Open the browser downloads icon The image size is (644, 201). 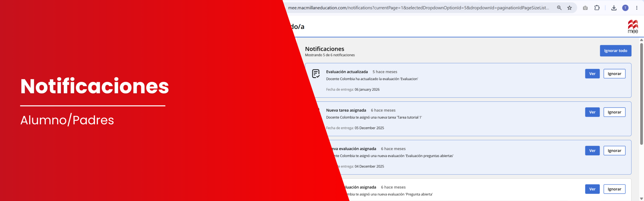pyautogui.click(x=614, y=8)
